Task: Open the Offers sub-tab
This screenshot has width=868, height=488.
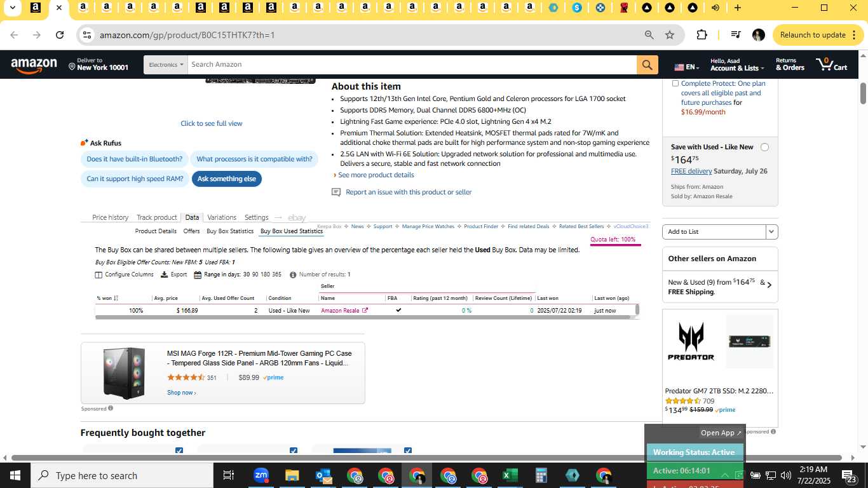Action: point(192,231)
